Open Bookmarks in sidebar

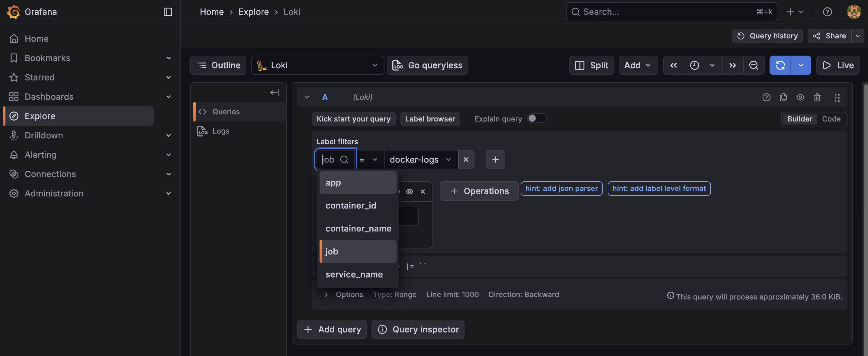47,58
